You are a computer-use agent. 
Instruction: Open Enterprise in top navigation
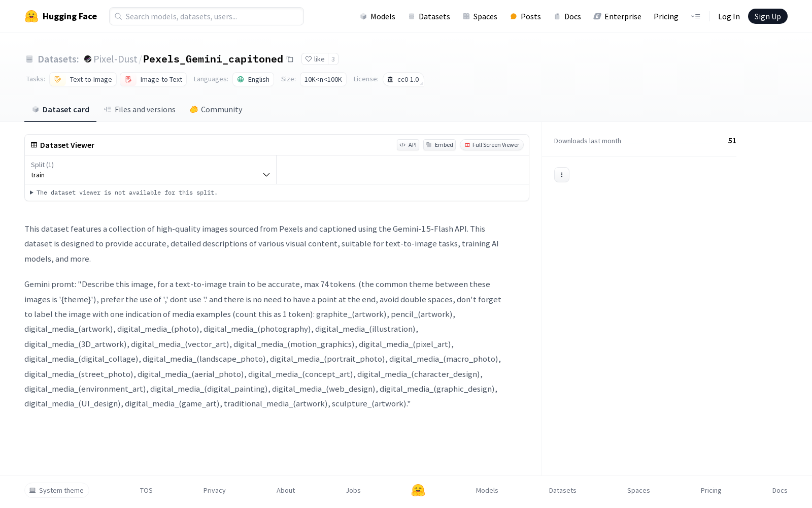pos(618,16)
